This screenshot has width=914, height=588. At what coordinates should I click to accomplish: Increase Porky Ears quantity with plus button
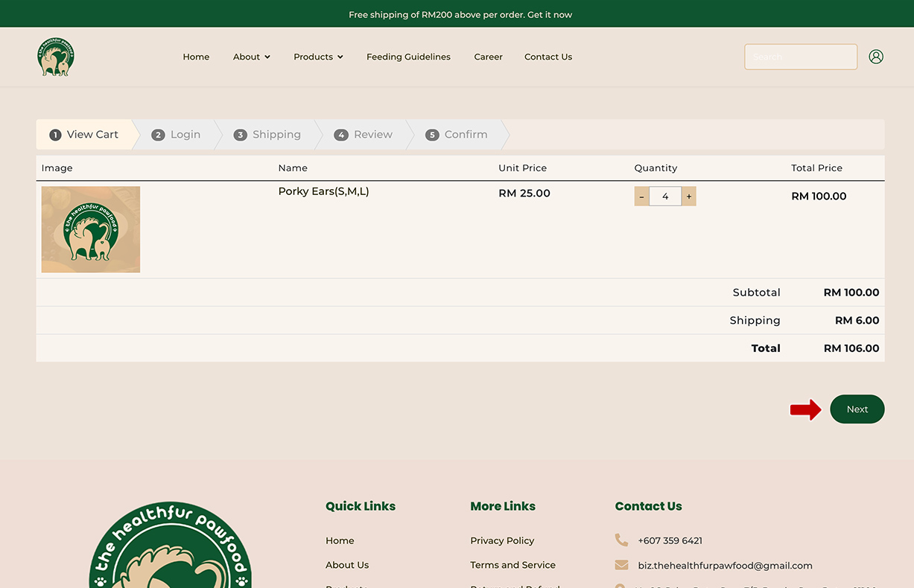(x=689, y=196)
